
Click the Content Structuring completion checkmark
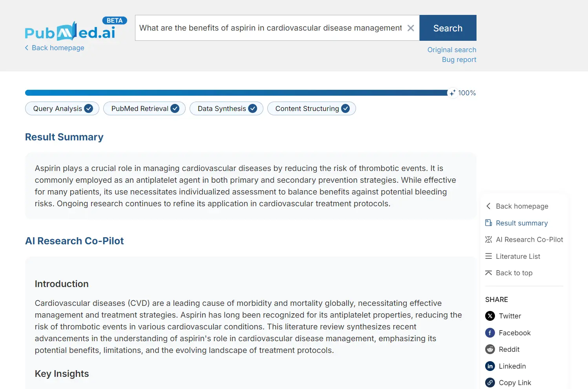(x=345, y=108)
